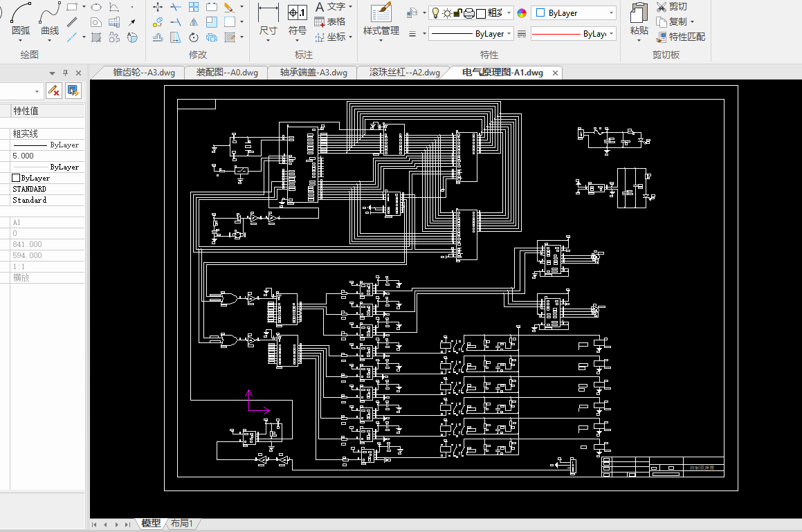Activate the move tool in 修改
802x532 pixels.
(x=158, y=7)
